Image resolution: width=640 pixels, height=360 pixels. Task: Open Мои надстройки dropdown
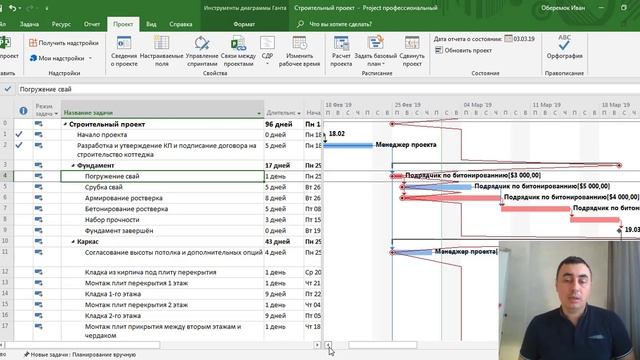pos(61,58)
